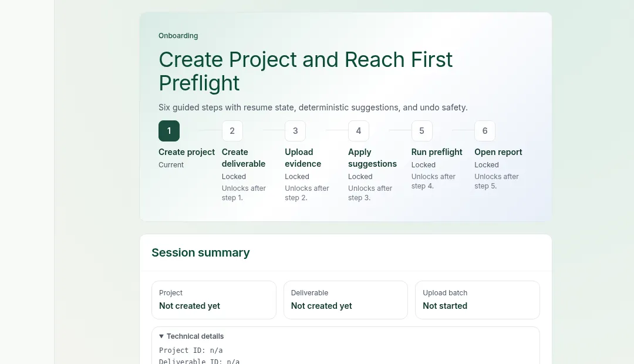Select the Project summary card
The height and width of the screenshot is (364, 634).
(214, 299)
